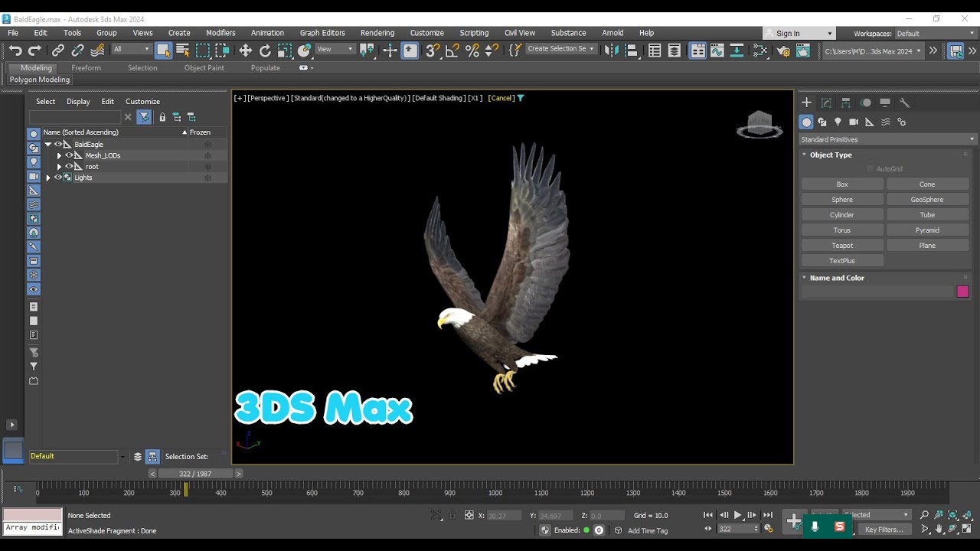Click the object name field in Name and Color
This screenshot has height=551, width=980.
[x=877, y=292]
